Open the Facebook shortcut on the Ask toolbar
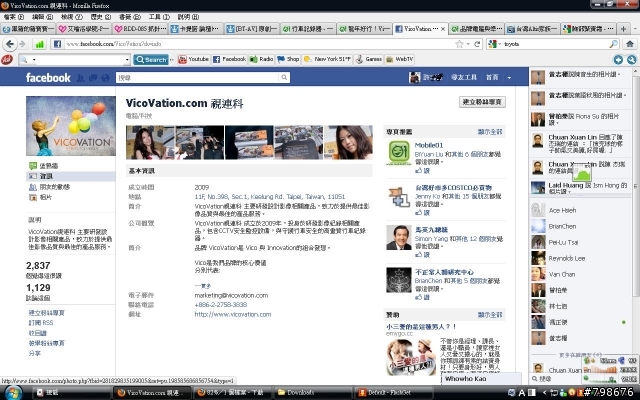640x400 pixels. pyautogui.click(x=229, y=59)
